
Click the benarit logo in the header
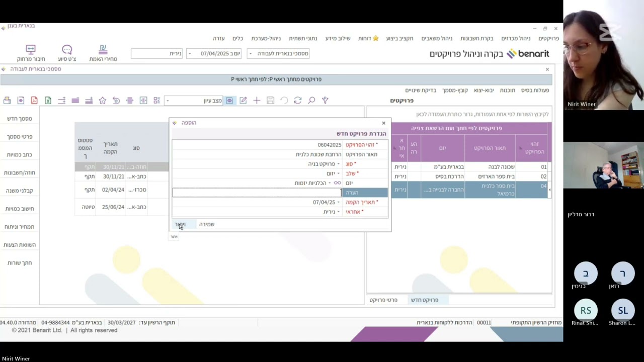(528, 54)
